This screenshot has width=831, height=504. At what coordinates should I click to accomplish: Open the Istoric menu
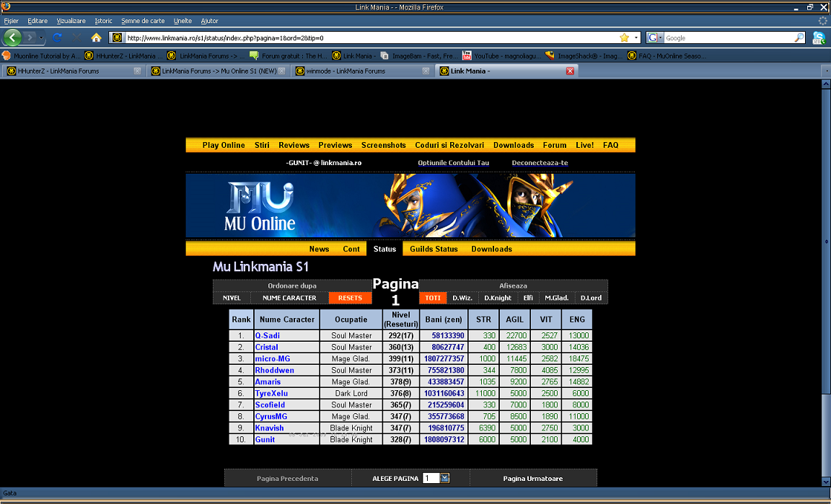103,21
